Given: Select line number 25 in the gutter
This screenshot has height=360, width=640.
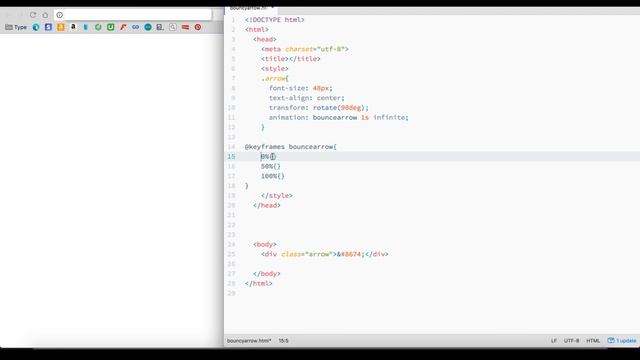Looking at the screenshot, I should pos(231,254).
